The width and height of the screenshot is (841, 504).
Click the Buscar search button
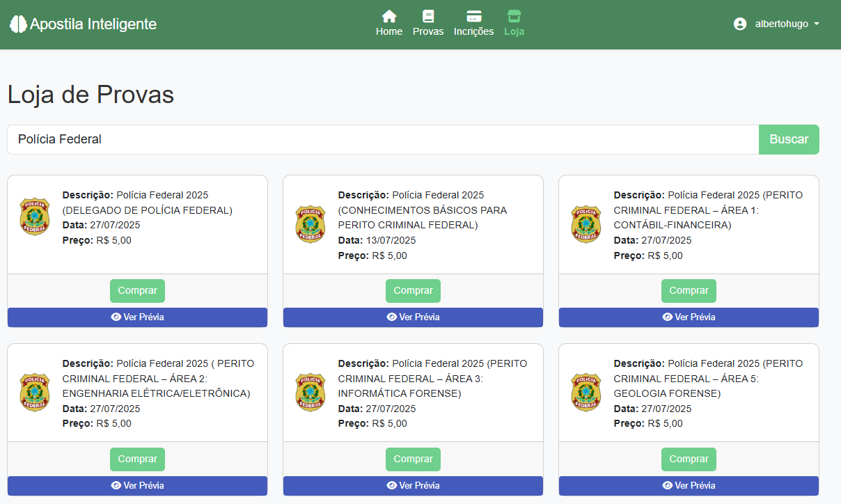tap(789, 139)
